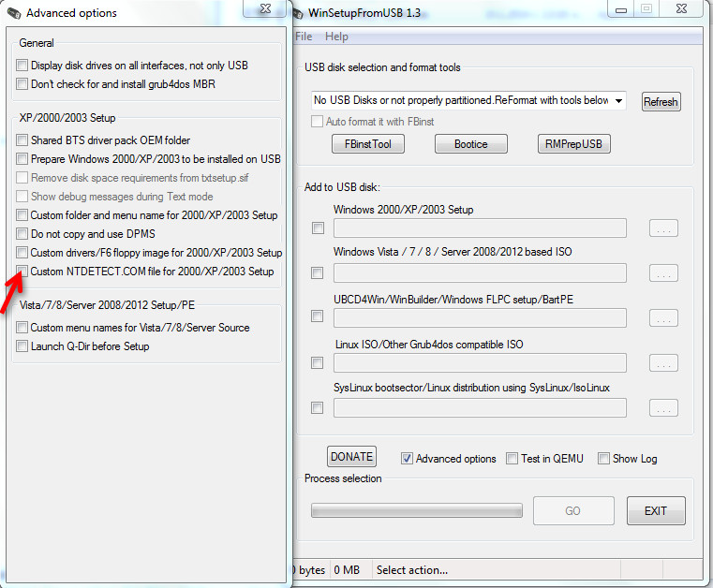This screenshot has width=713, height=588.
Task: Close the Advanced options window
Action: pyautogui.click(x=265, y=8)
